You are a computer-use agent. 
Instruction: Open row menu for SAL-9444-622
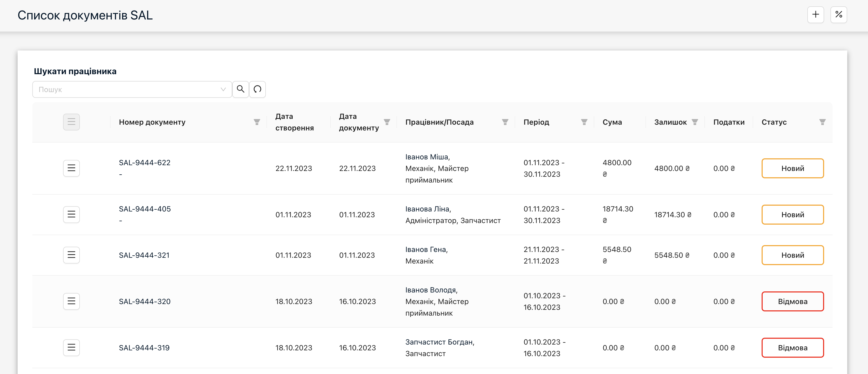(71, 168)
